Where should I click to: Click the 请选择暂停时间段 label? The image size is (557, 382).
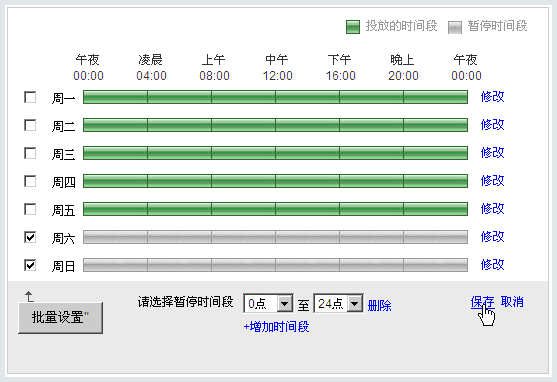tap(185, 302)
